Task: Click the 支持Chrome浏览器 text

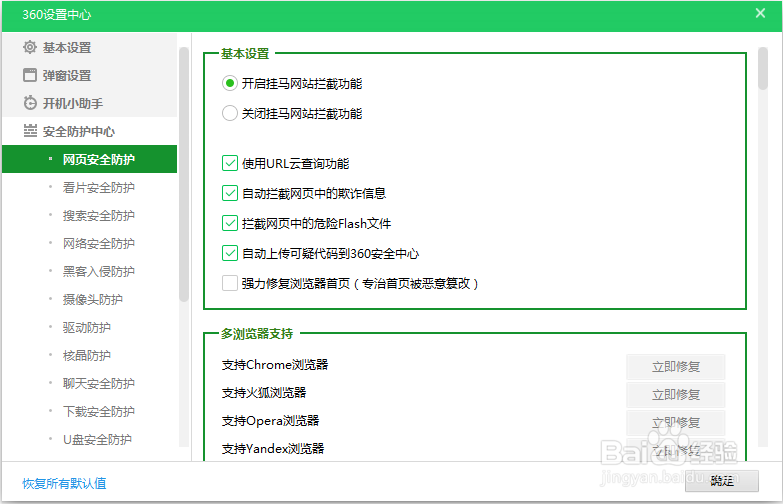Action: tap(275, 365)
